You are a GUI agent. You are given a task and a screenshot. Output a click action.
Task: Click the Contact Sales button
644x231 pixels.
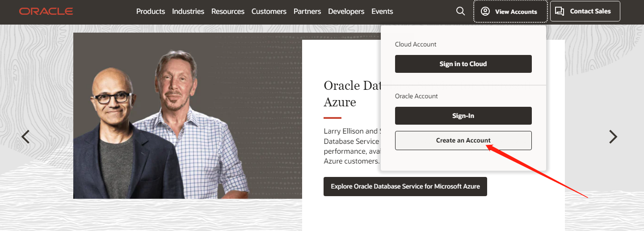click(585, 11)
